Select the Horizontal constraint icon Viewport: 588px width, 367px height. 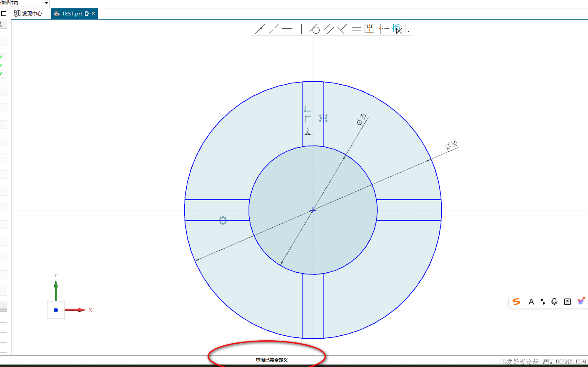287,29
